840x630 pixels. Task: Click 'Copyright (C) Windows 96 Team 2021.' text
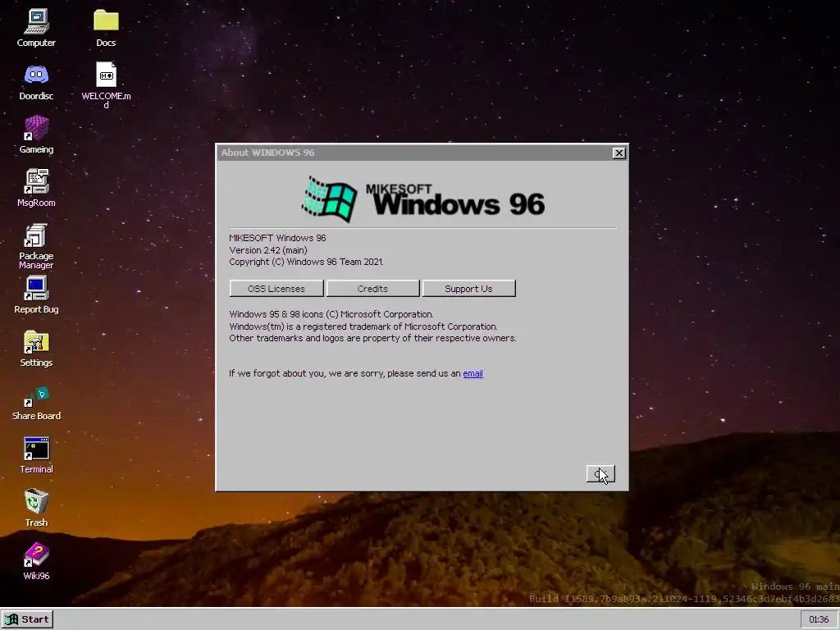pyautogui.click(x=307, y=262)
